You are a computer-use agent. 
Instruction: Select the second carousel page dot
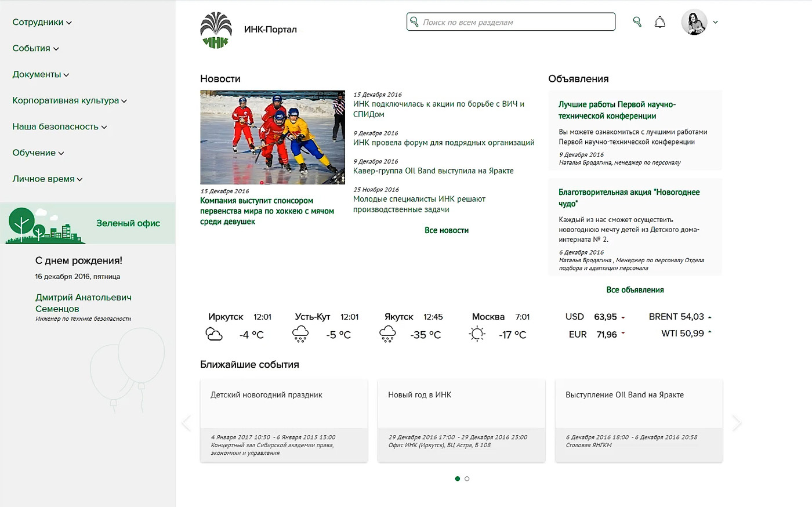click(x=467, y=479)
